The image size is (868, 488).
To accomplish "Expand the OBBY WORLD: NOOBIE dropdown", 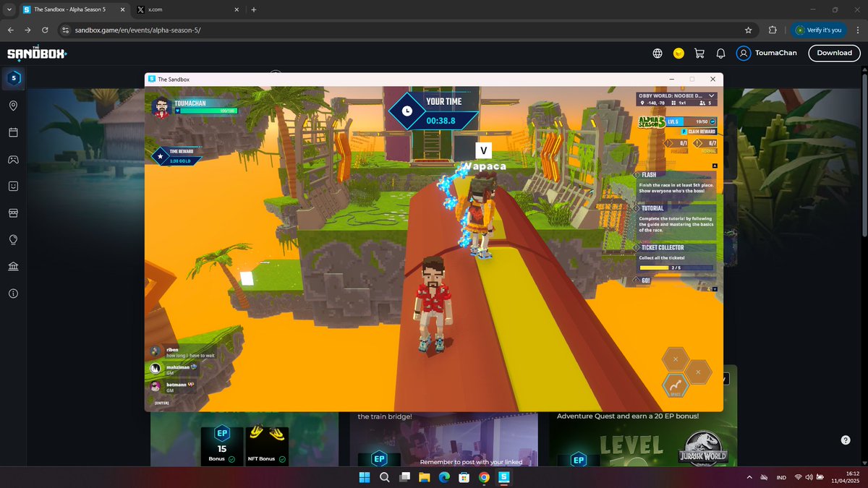I will [x=711, y=95].
